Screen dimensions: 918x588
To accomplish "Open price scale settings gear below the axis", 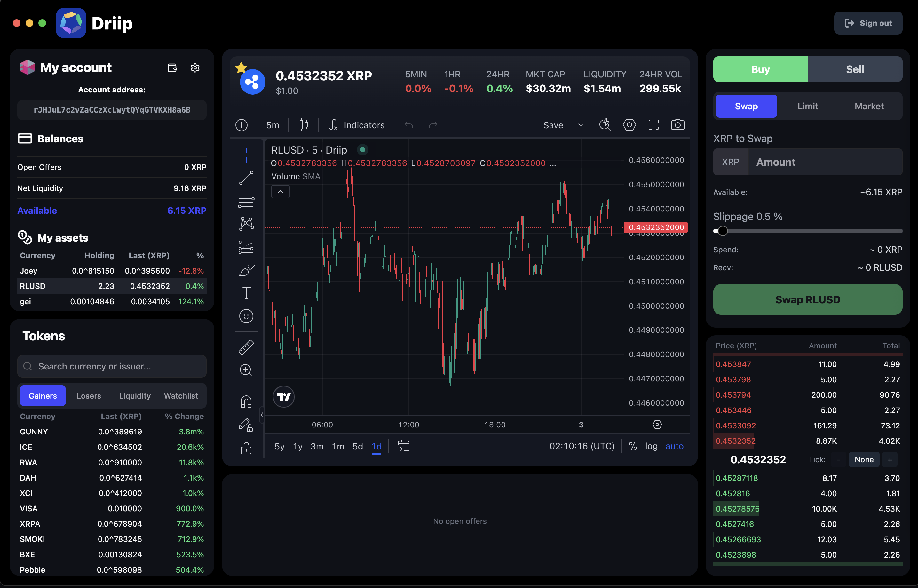I will [x=657, y=425].
